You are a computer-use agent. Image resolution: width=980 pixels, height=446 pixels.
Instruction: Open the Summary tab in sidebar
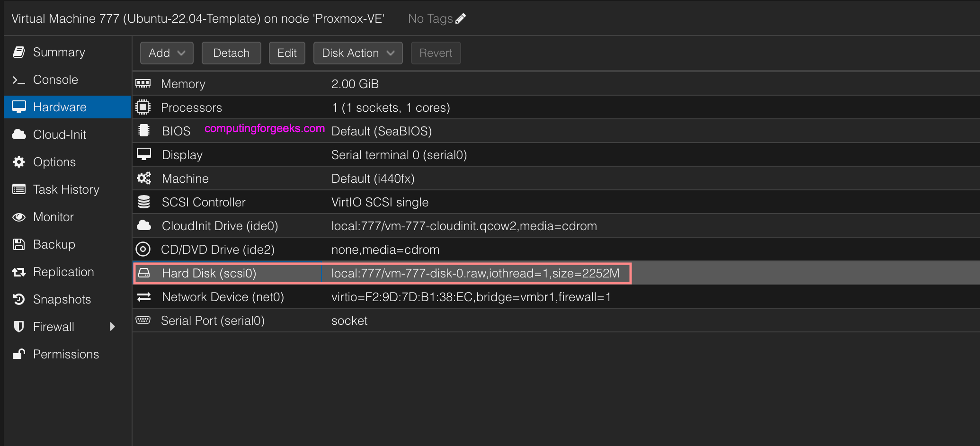[59, 52]
